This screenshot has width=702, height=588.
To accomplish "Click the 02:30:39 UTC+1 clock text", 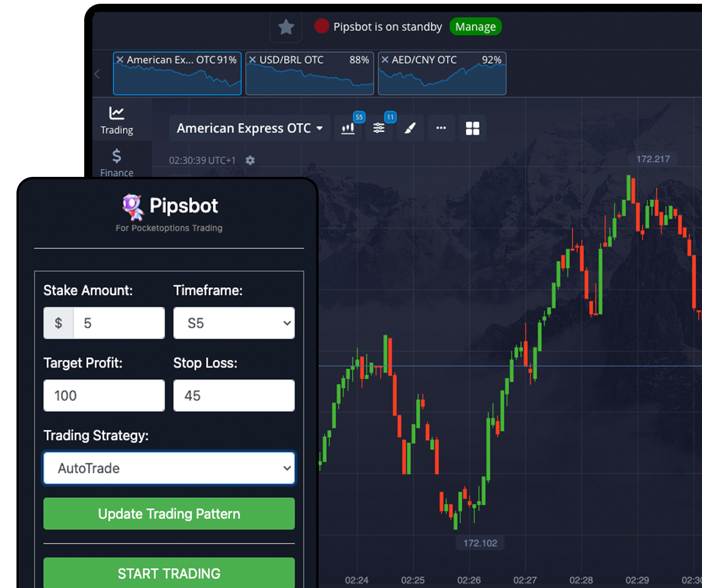I will pyautogui.click(x=202, y=160).
